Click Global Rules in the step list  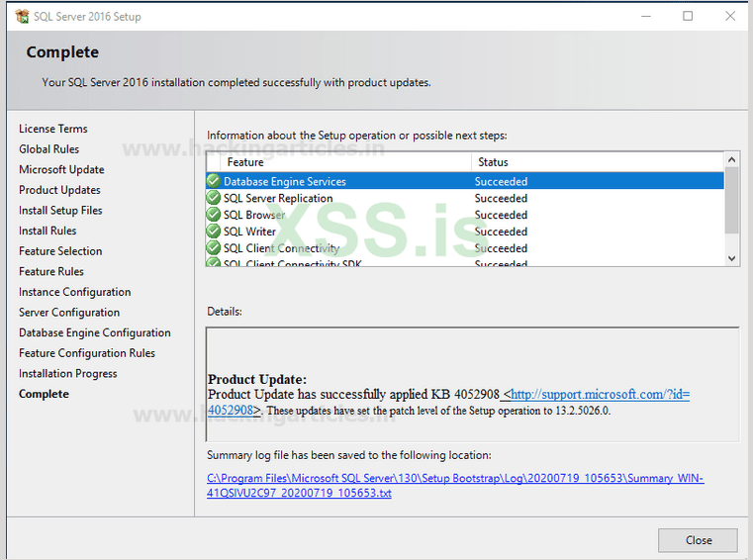(x=49, y=149)
